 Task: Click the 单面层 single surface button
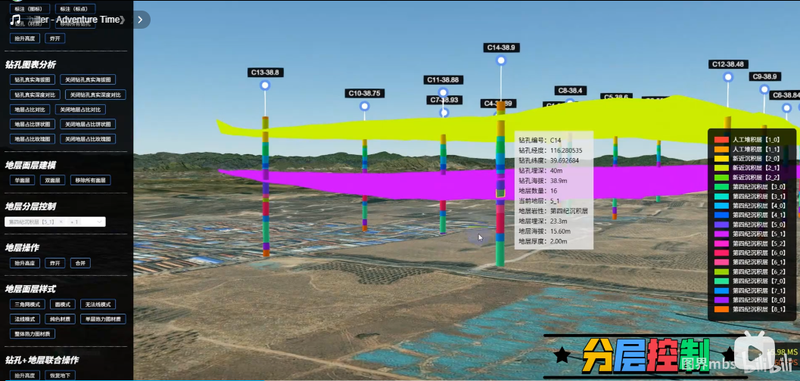(x=22, y=180)
